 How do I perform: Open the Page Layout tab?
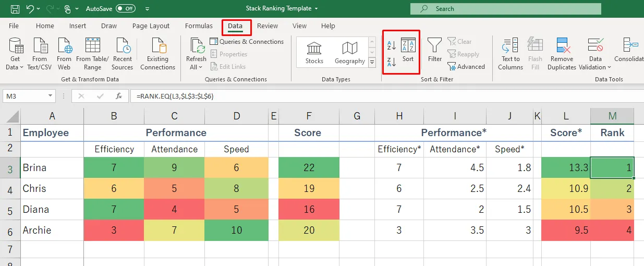(151, 26)
